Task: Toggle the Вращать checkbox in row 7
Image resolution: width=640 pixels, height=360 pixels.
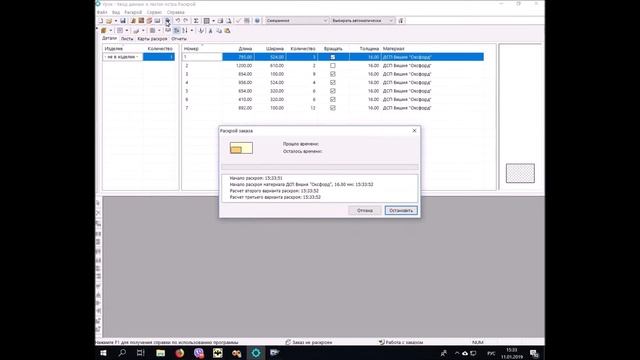Action: [333, 108]
